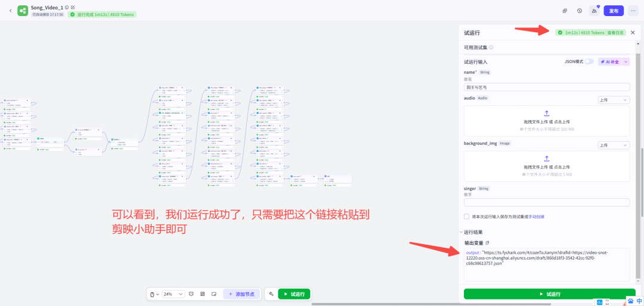Click the output URL text box
The image size is (644, 306).
coord(547,264)
